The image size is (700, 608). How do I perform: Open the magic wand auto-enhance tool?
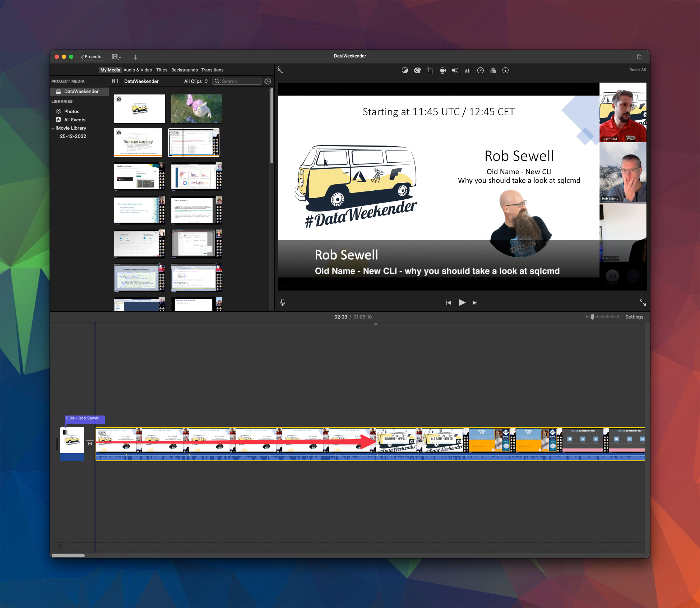tap(280, 70)
